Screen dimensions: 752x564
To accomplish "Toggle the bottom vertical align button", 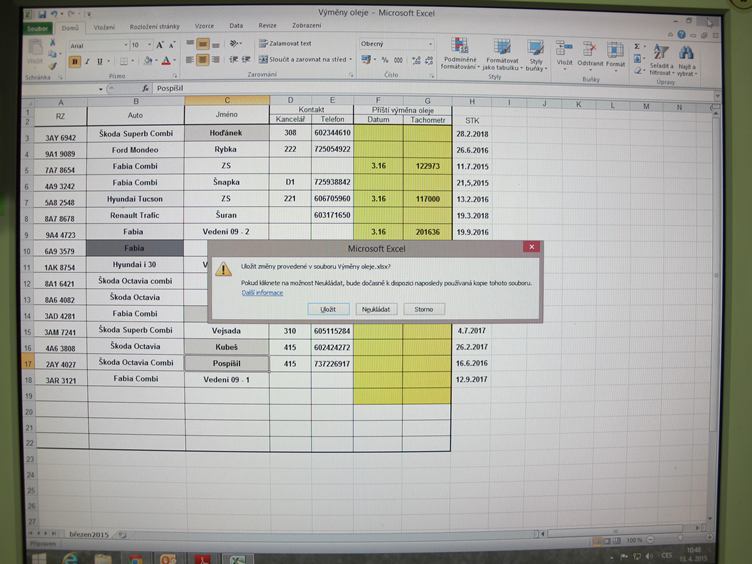I will point(216,45).
